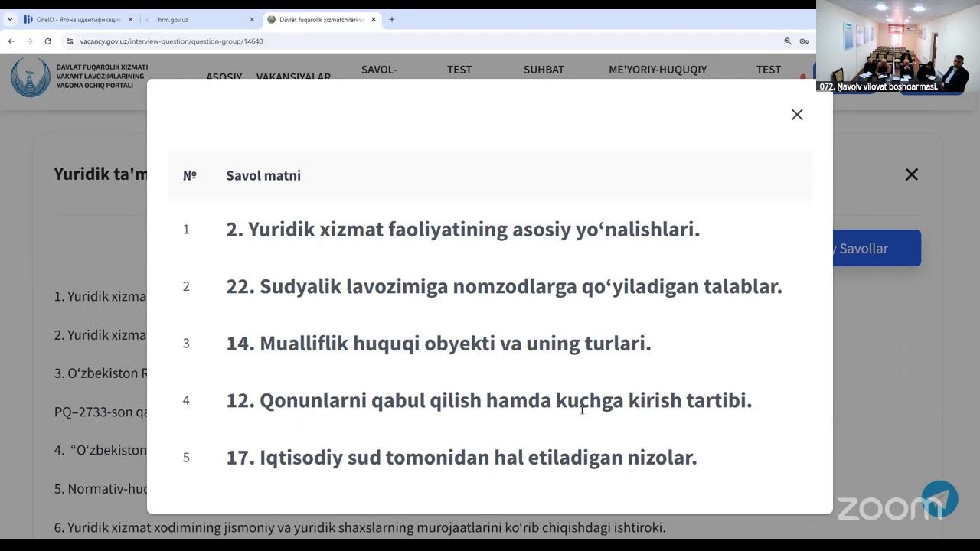
Task: Click row number 1 in the table
Action: [186, 229]
